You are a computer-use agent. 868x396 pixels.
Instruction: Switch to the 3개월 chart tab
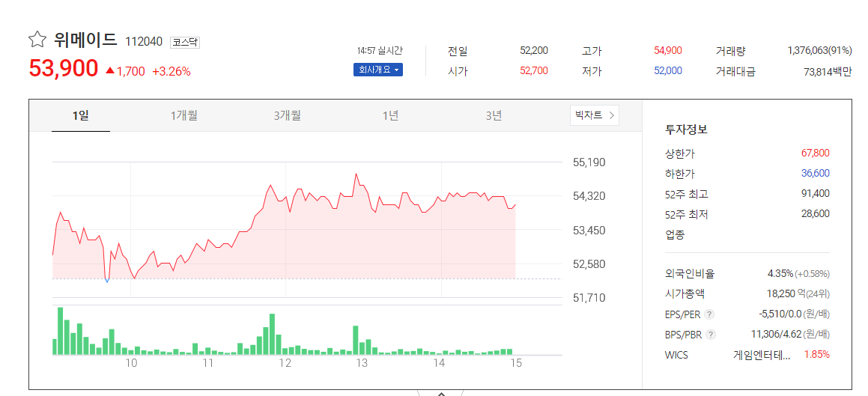pyautogui.click(x=288, y=115)
